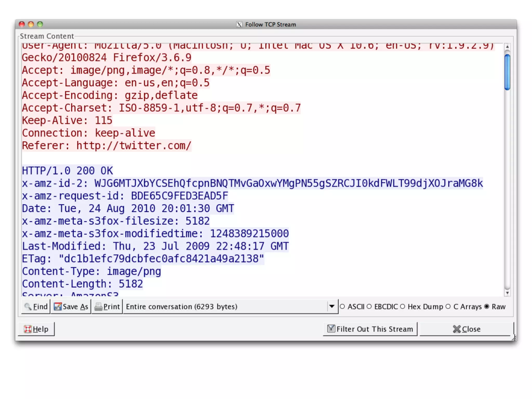
Task: Click the blue vertical scrollbar thumb
Action: (x=507, y=72)
